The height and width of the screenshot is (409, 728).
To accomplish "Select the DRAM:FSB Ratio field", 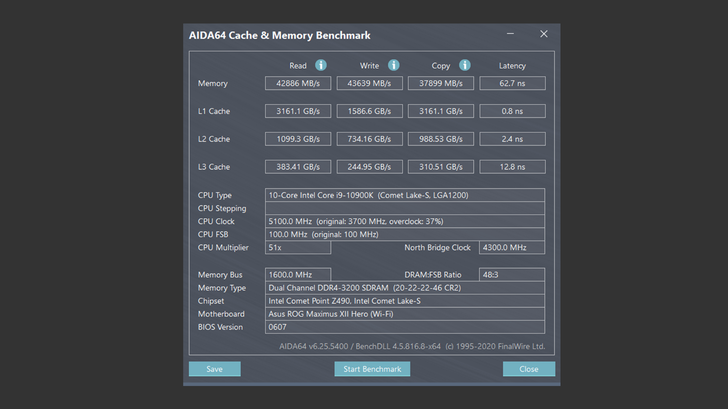I will coord(512,274).
